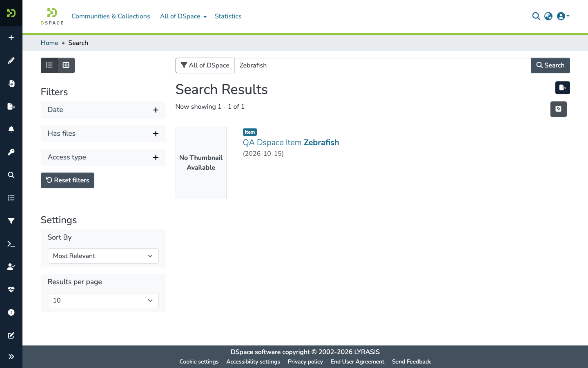Switch to list view of results

(x=49, y=65)
